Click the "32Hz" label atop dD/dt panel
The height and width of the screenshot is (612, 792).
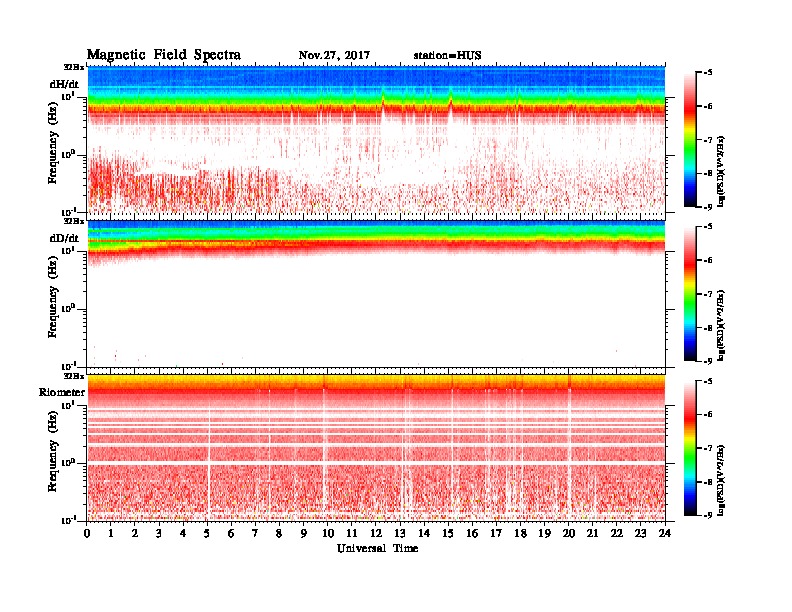pyautogui.click(x=74, y=221)
